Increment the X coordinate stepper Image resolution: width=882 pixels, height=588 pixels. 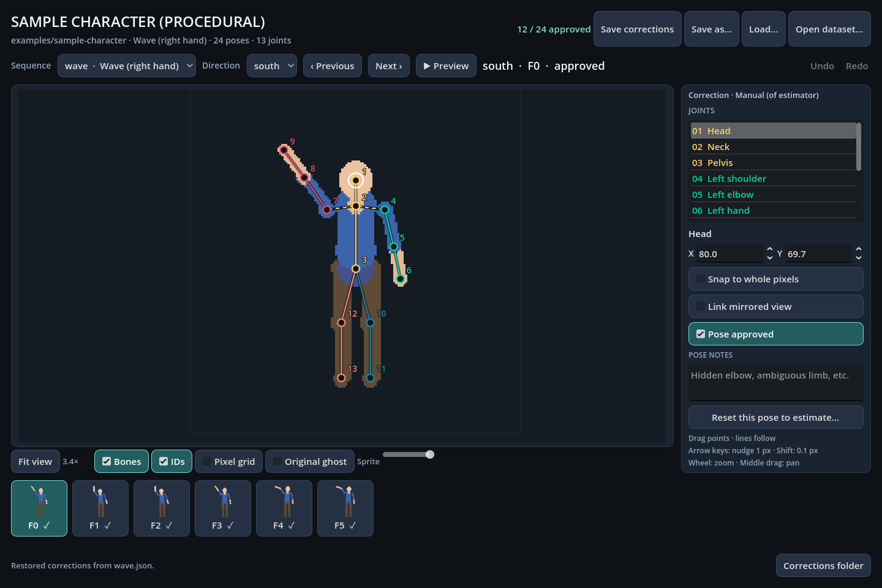click(x=770, y=249)
